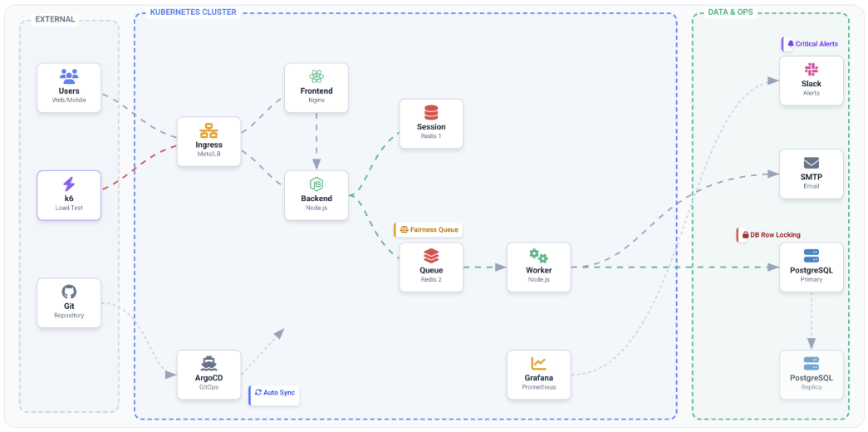Select the Node.js icon on Backend node
The width and height of the screenshot is (868, 432).
click(x=316, y=184)
